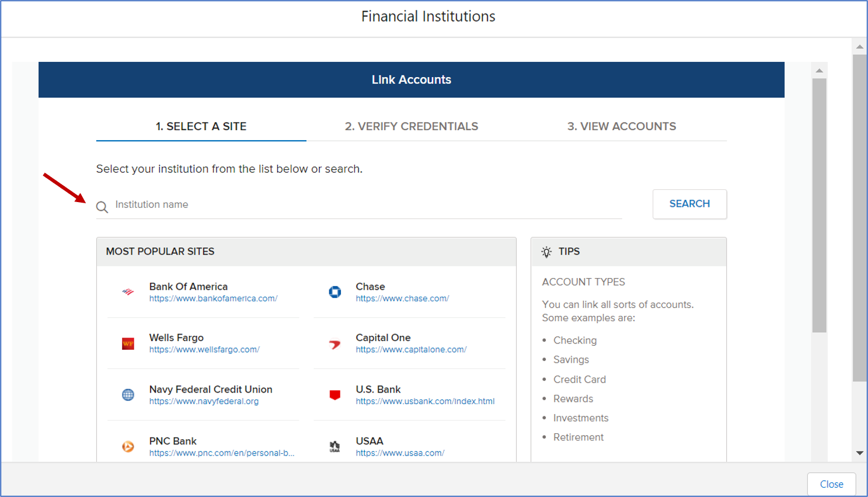The image size is (868, 497).
Task: Select Capital One institution name
Action: (x=383, y=338)
